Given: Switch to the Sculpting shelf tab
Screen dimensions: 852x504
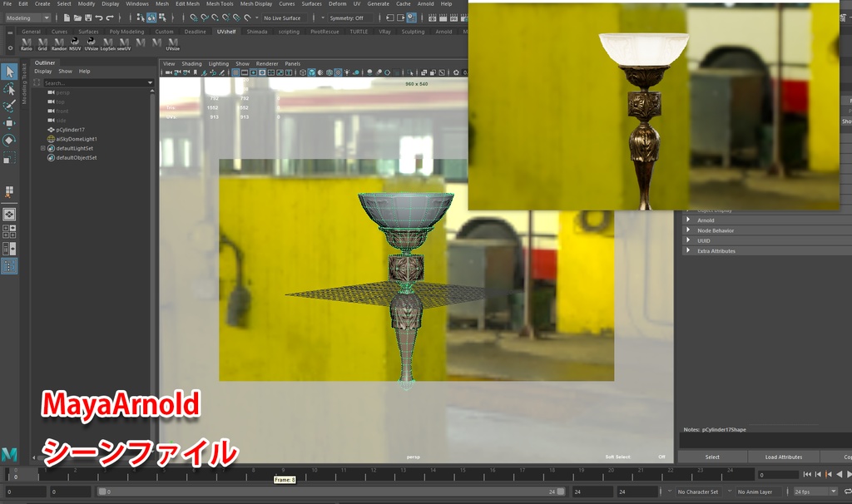Looking at the screenshot, I should [x=413, y=32].
